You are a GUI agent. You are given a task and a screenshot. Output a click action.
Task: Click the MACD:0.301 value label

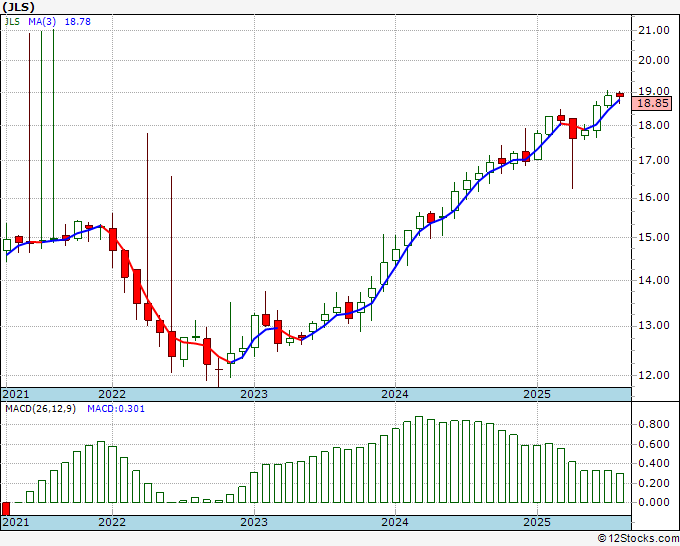point(116,409)
